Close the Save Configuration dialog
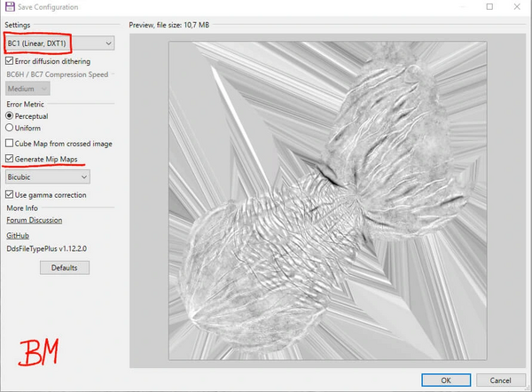This screenshot has height=392, width=532. pyautogui.click(x=516, y=6)
